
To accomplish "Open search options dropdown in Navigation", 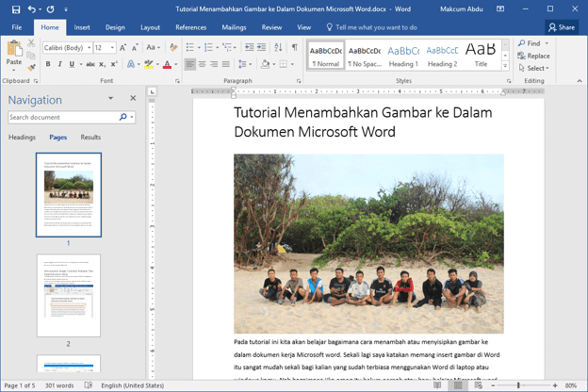I will click(x=132, y=118).
